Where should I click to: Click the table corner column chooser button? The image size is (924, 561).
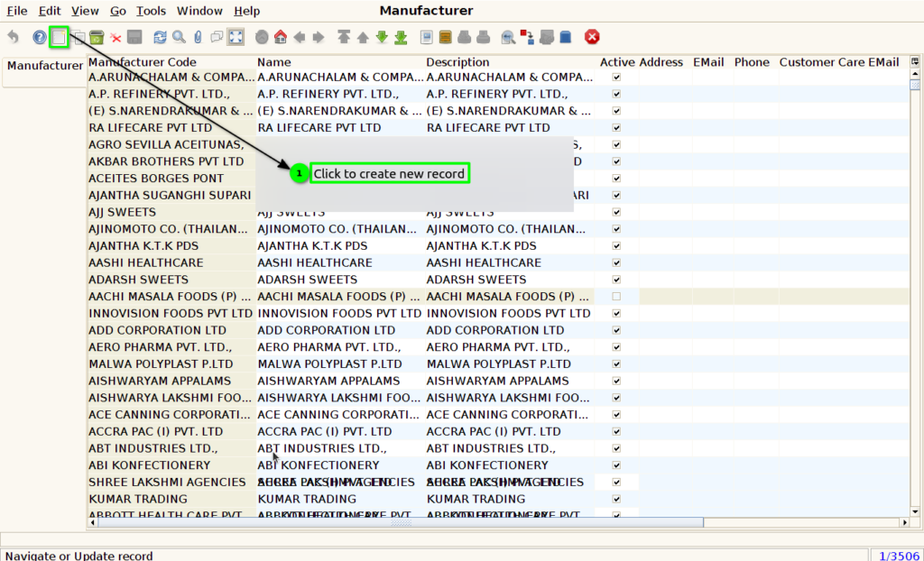pyautogui.click(x=915, y=61)
